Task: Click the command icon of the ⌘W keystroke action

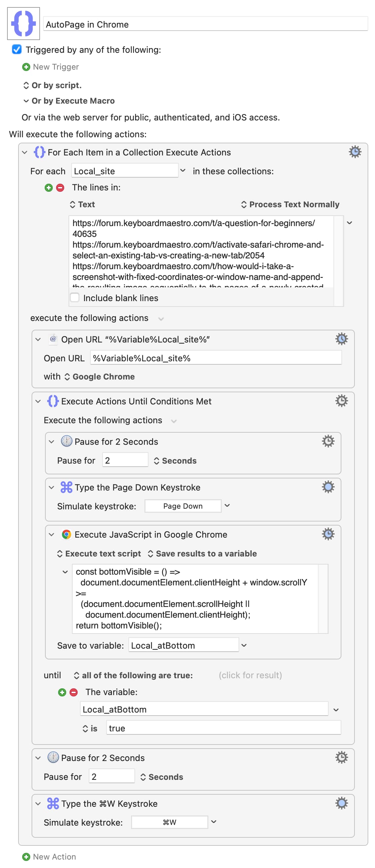Action: [53, 803]
